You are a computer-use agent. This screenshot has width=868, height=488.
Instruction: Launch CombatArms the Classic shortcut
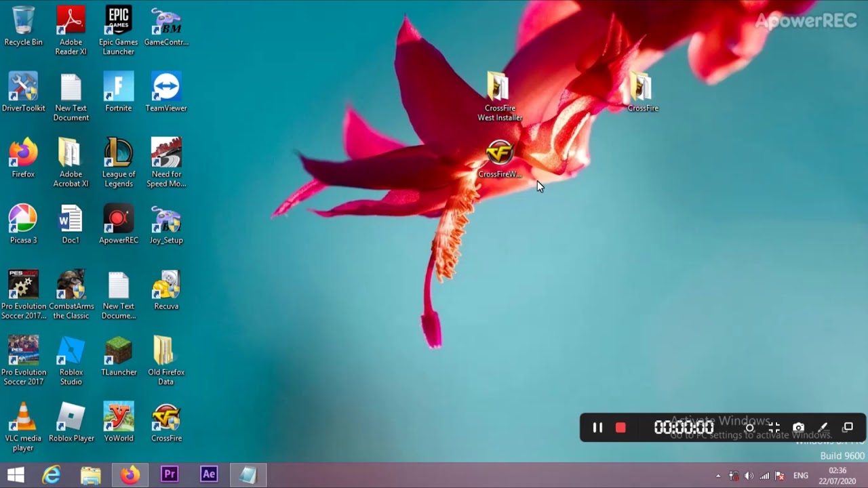pyautogui.click(x=71, y=295)
